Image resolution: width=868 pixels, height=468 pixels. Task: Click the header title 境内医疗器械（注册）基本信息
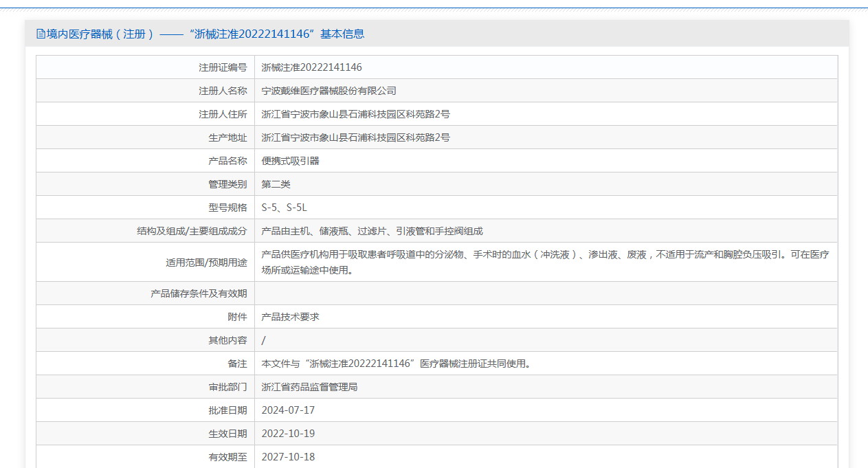pyautogui.click(x=205, y=34)
